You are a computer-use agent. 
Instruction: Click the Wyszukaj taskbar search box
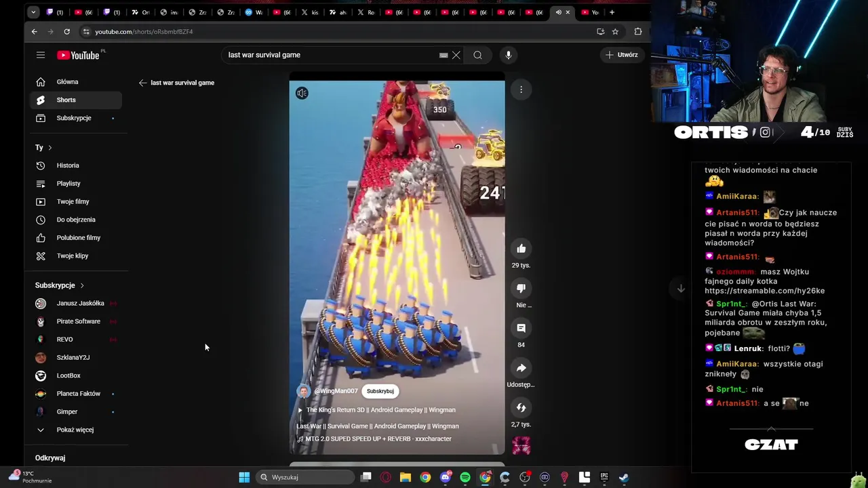click(x=304, y=477)
